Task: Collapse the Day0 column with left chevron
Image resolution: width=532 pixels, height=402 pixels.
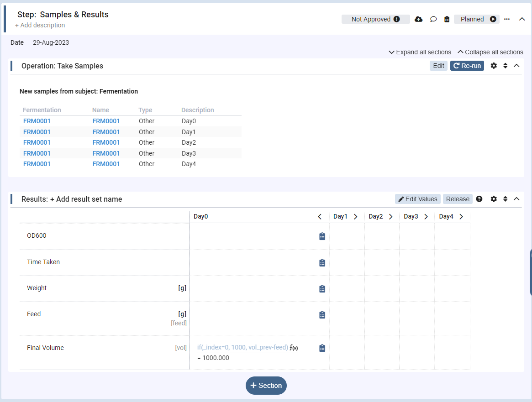Action: point(320,217)
